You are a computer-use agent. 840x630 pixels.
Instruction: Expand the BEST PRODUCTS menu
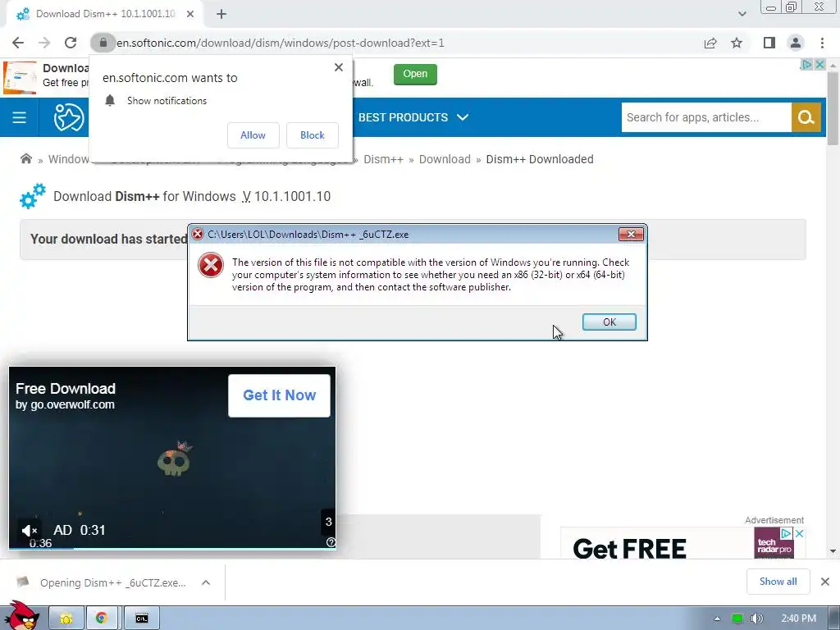[x=413, y=117]
